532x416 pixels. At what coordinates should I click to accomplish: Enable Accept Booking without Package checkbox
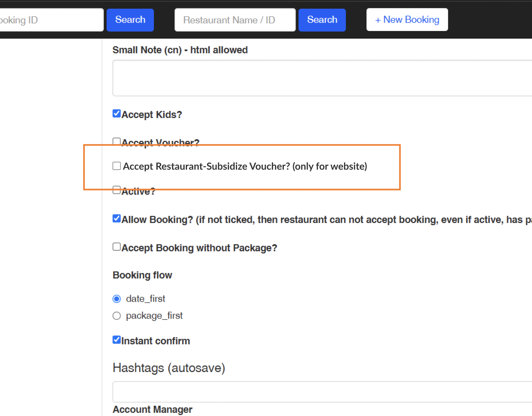[116, 247]
